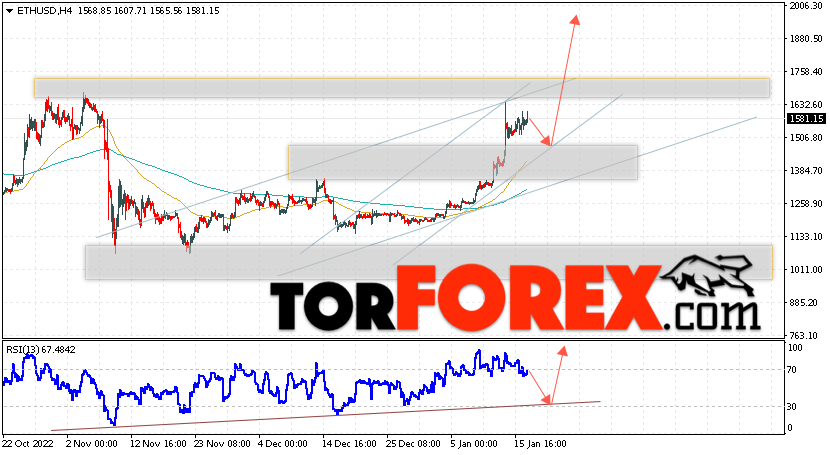Image resolution: width=830 pixels, height=455 pixels.
Task: Select the RSI scale value 100
Action: tap(795, 348)
